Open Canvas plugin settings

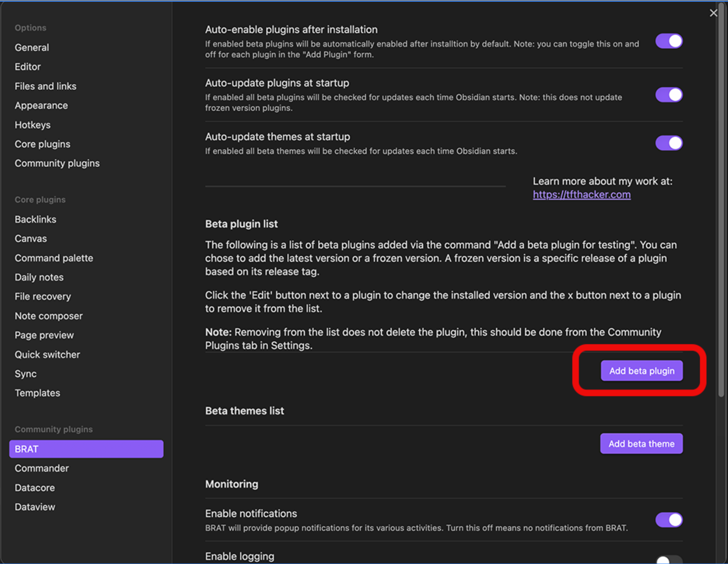pos(31,239)
